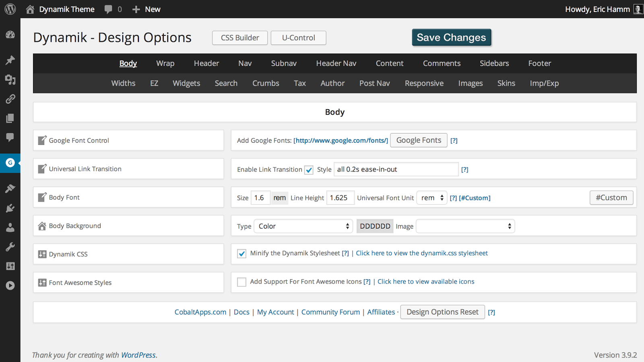Click the #Custom button
Image resolution: width=644 pixels, height=362 pixels.
611,198
